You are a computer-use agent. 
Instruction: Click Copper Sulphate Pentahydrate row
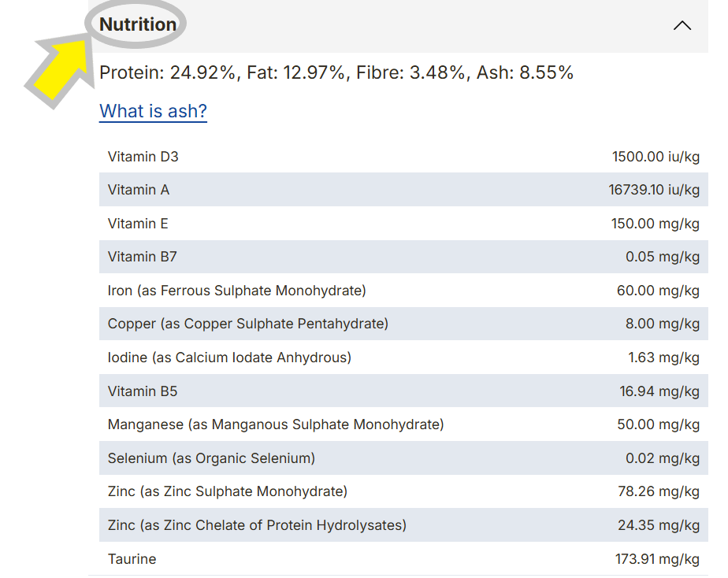click(x=403, y=324)
